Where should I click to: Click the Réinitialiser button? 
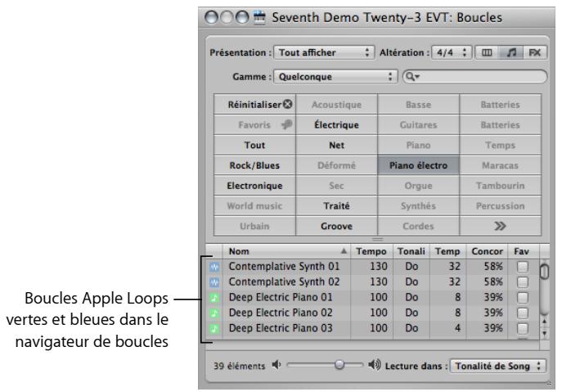tap(255, 105)
